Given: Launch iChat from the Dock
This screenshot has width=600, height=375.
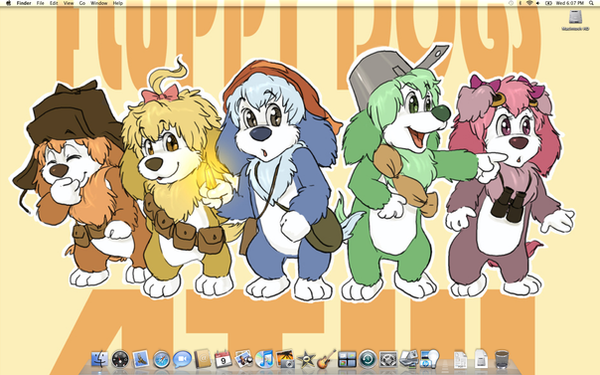Looking at the screenshot, I should pos(182,359).
